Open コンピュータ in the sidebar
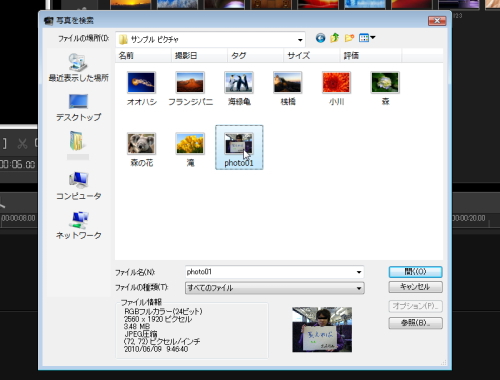 point(78,186)
